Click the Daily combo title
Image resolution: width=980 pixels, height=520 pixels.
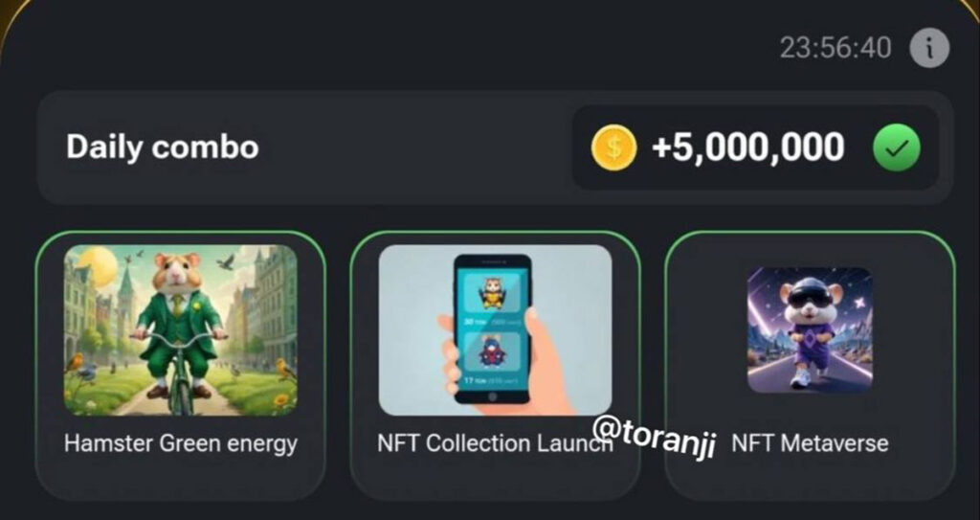tap(163, 147)
